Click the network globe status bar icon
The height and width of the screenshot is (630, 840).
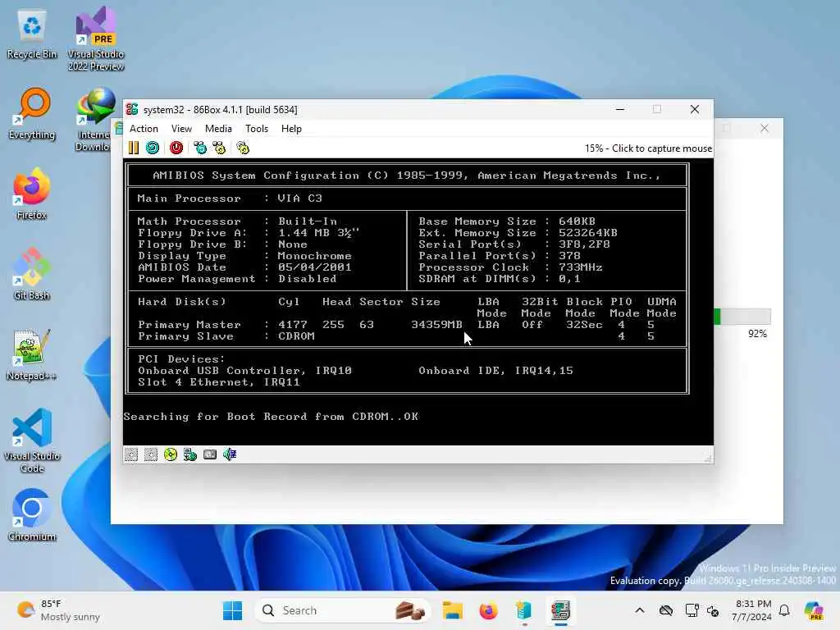[x=190, y=454]
